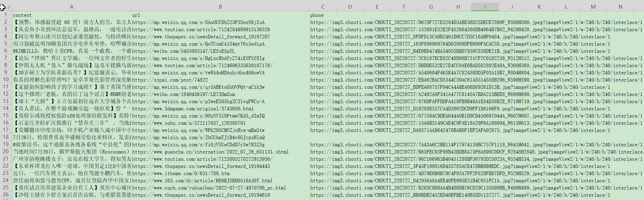Click content cell starting with 唐佳丽将加盟马德里CFF

pos(71,181)
